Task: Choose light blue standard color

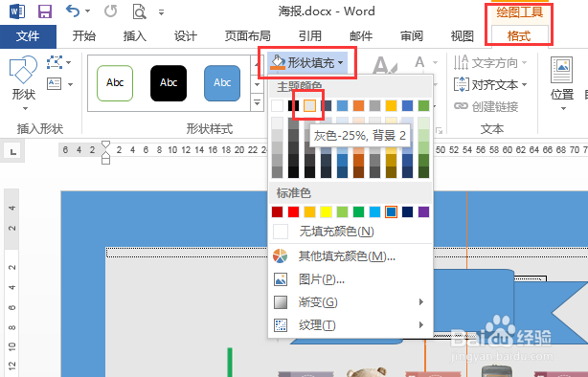Action: click(x=374, y=212)
